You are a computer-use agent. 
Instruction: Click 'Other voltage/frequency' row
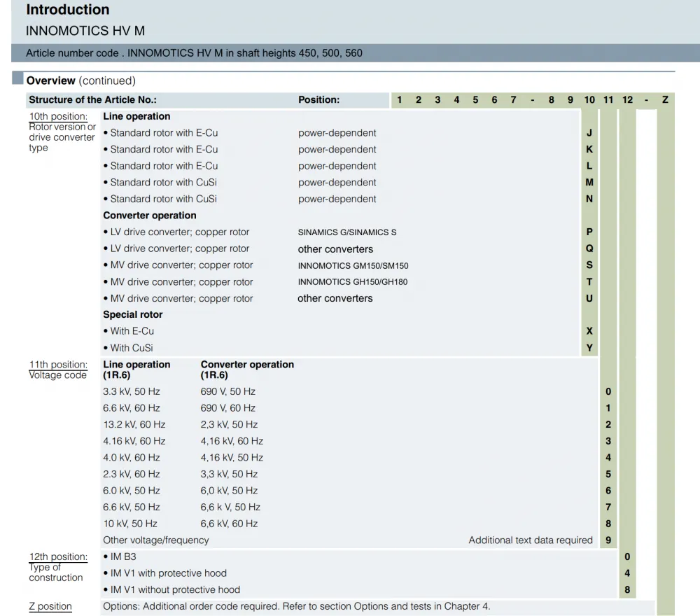(156, 540)
